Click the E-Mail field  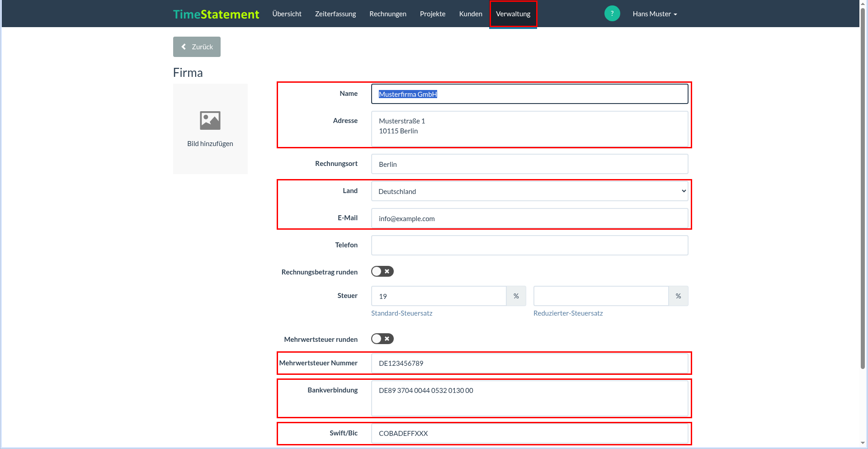530,218
